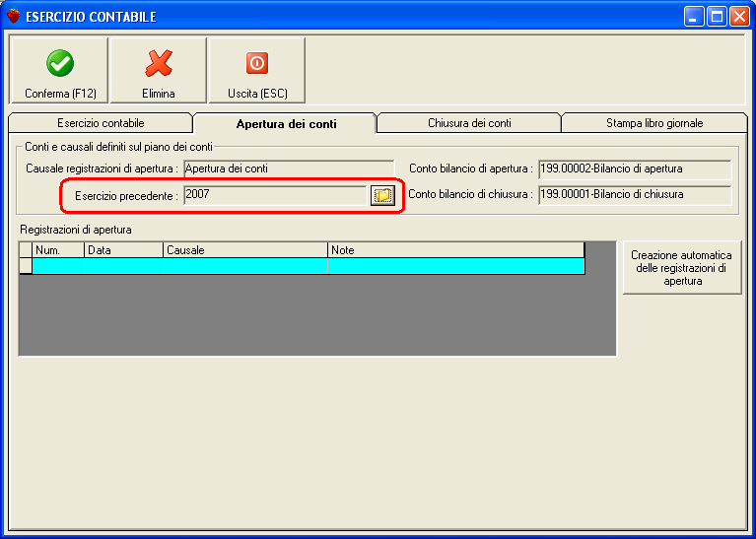Click the Conto bilancio di chiusura field
The width and height of the screenshot is (756, 539).
[635, 195]
